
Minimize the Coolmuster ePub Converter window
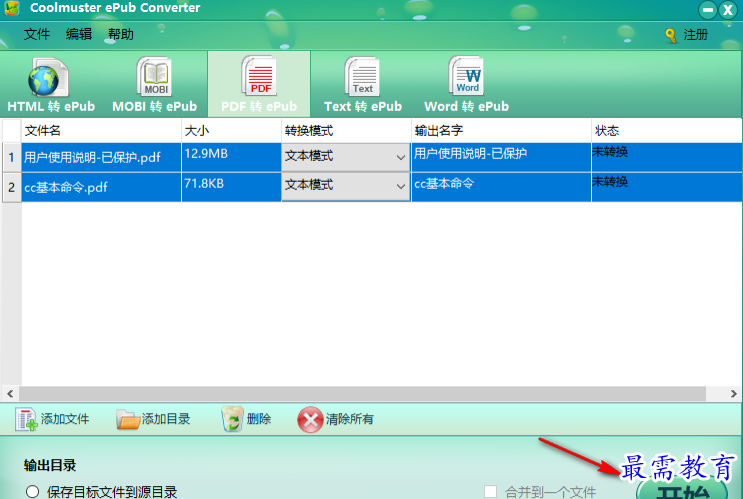point(707,9)
